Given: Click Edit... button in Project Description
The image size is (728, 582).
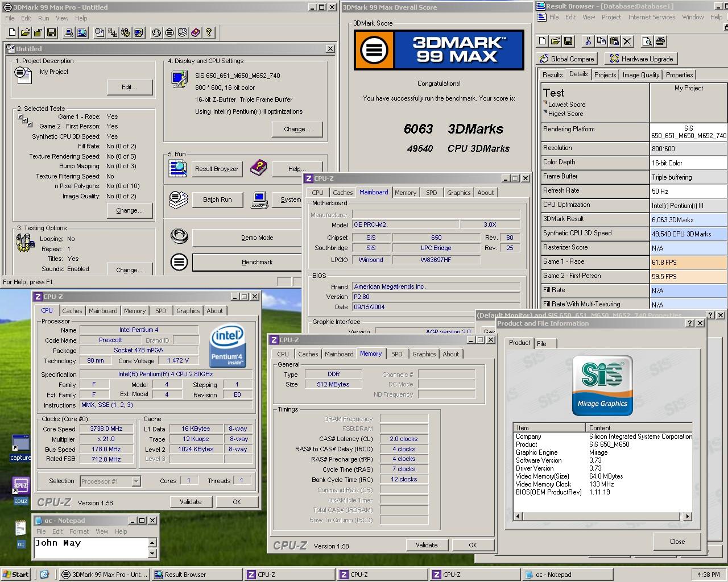Looking at the screenshot, I should [130, 87].
